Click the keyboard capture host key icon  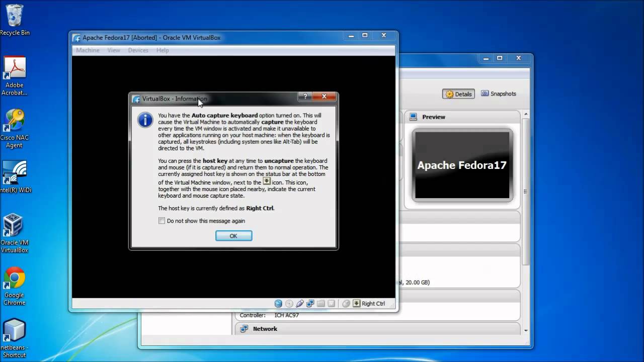point(356,304)
